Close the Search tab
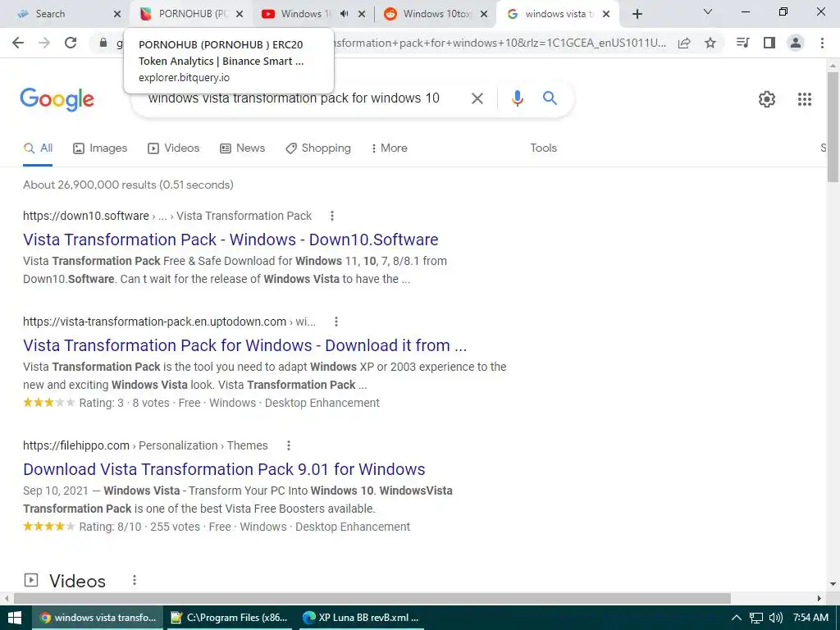This screenshot has width=840, height=630. (x=117, y=14)
